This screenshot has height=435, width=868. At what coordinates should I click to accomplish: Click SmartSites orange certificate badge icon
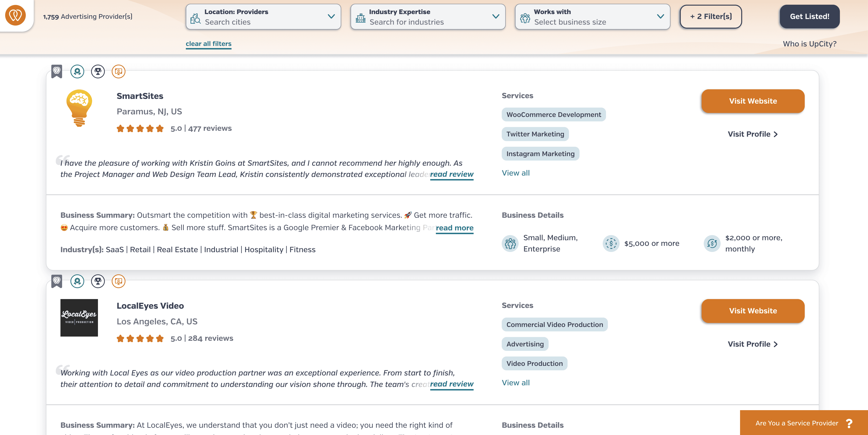click(118, 71)
